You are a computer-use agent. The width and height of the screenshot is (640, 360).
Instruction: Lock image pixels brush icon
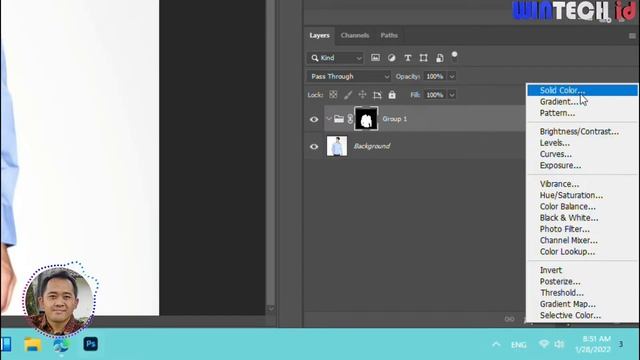[x=348, y=95]
